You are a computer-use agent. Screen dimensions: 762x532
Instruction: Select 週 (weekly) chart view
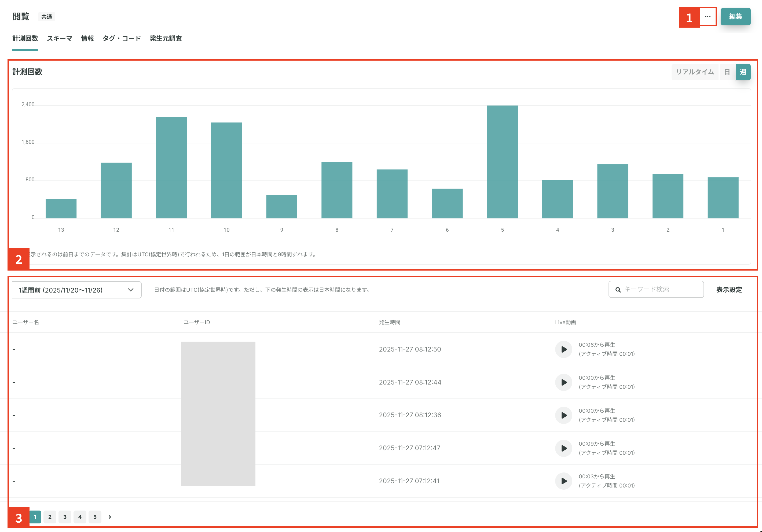[x=743, y=72]
